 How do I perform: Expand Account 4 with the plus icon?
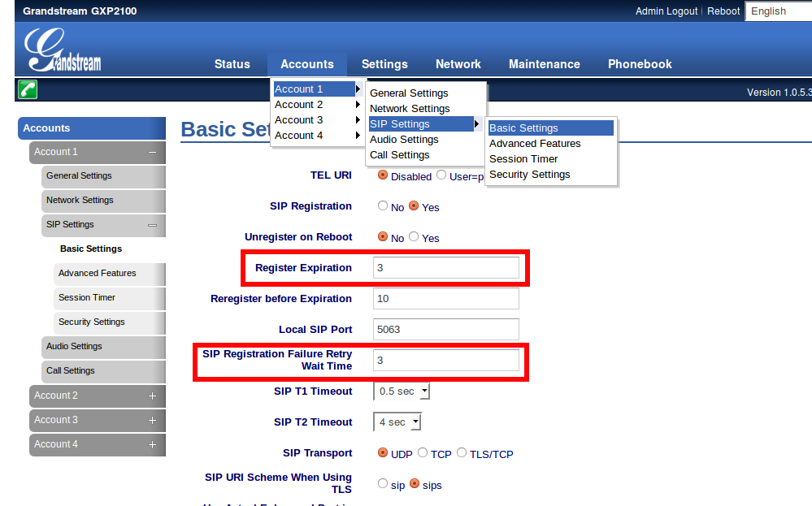pos(152,444)
